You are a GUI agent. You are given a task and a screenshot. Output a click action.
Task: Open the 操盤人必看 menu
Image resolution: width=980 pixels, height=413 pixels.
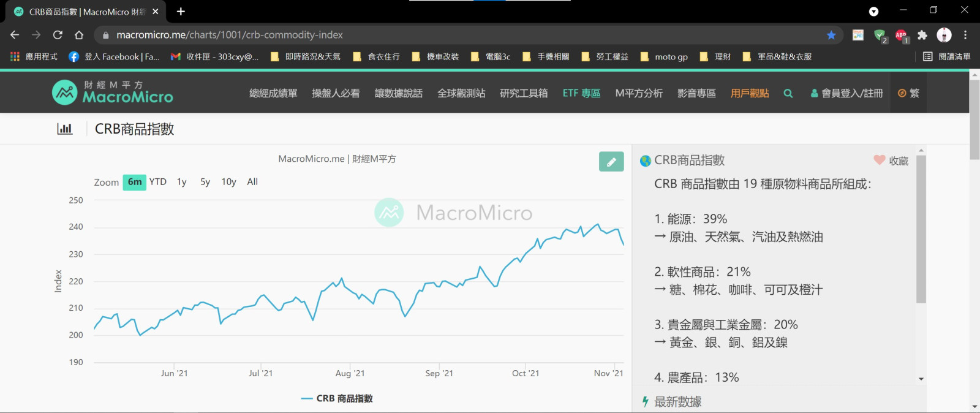click(x=336, y=93)
